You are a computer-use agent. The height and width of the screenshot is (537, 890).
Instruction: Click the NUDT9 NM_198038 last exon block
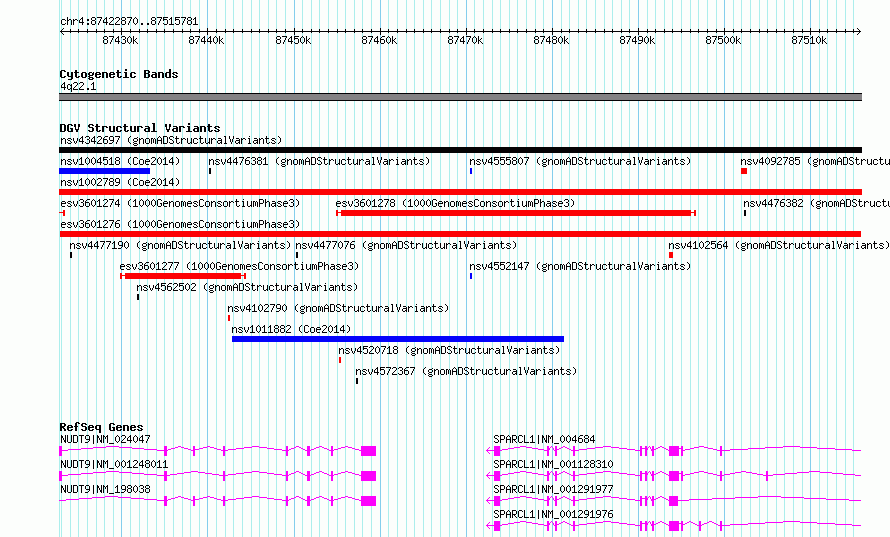368,501
